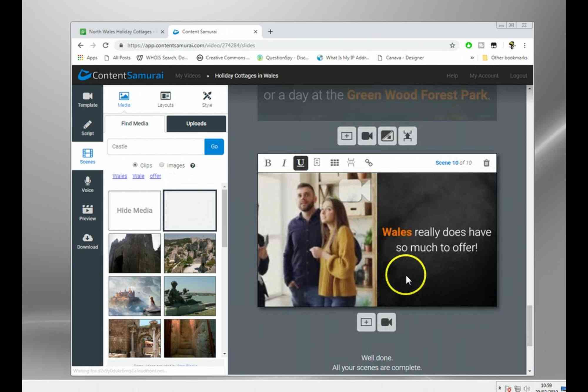Open the Voice recording section

[x=87, y=184]
